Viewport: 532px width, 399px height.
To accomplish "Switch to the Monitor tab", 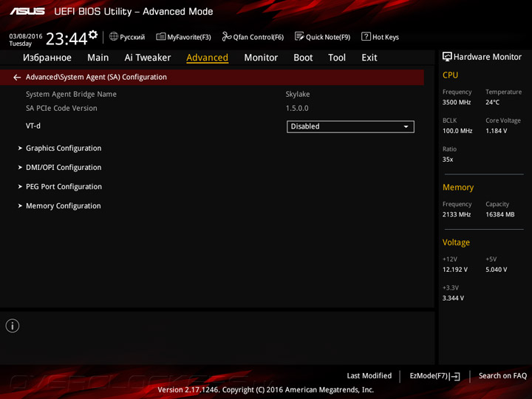I will pyautogui.click(x=261, y=58).
